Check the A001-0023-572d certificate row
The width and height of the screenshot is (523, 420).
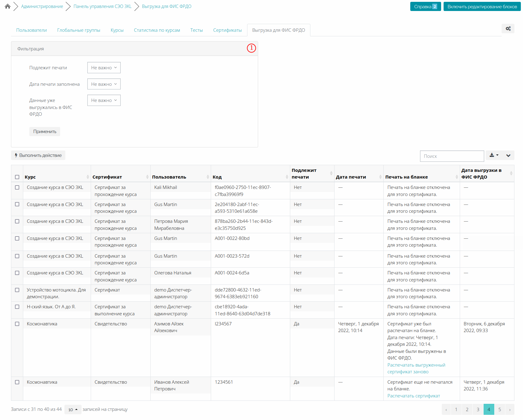click(x=17, y=256)
